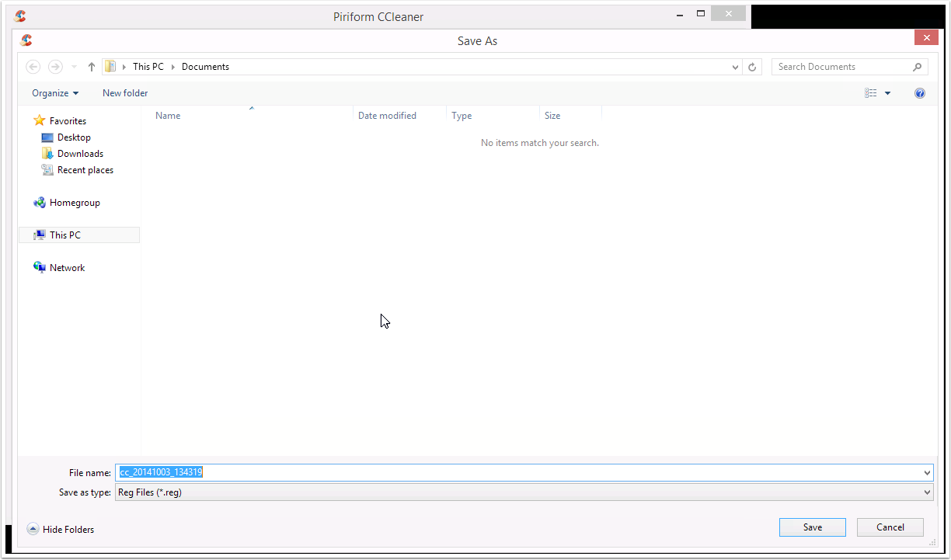The height and width of the screenshot is (560, 951).
Task: Select This PC in the navigation pane
Action: [x=79, y=235]
